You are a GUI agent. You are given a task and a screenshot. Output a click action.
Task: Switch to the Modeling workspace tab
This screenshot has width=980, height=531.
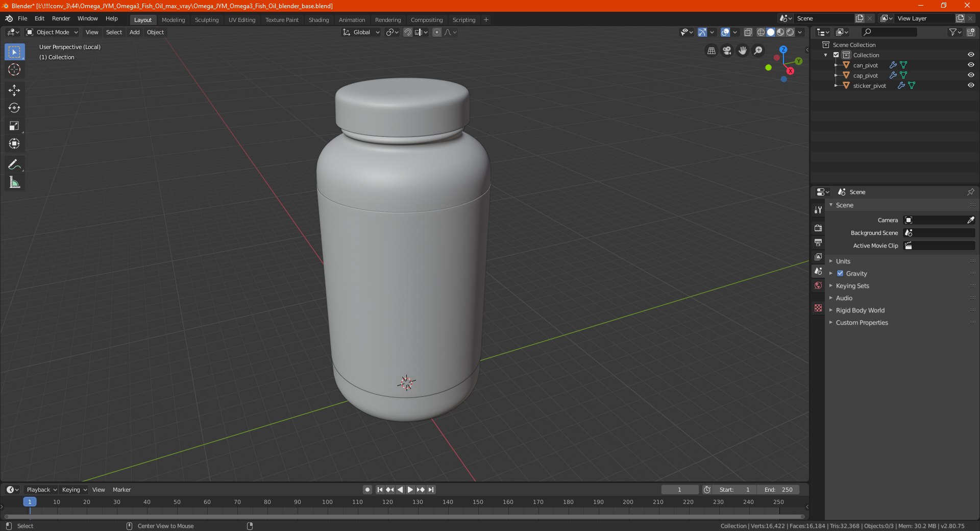[x=173, y=20]
